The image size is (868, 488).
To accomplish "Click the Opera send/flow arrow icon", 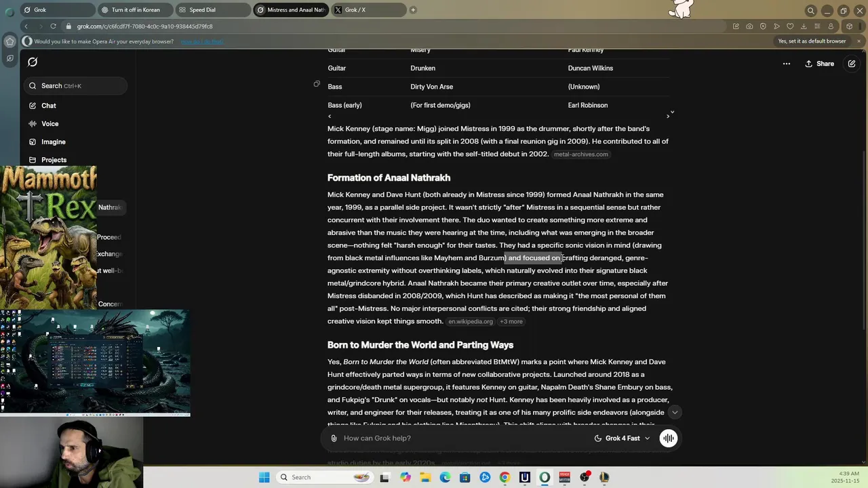I will tap(776, 26).
